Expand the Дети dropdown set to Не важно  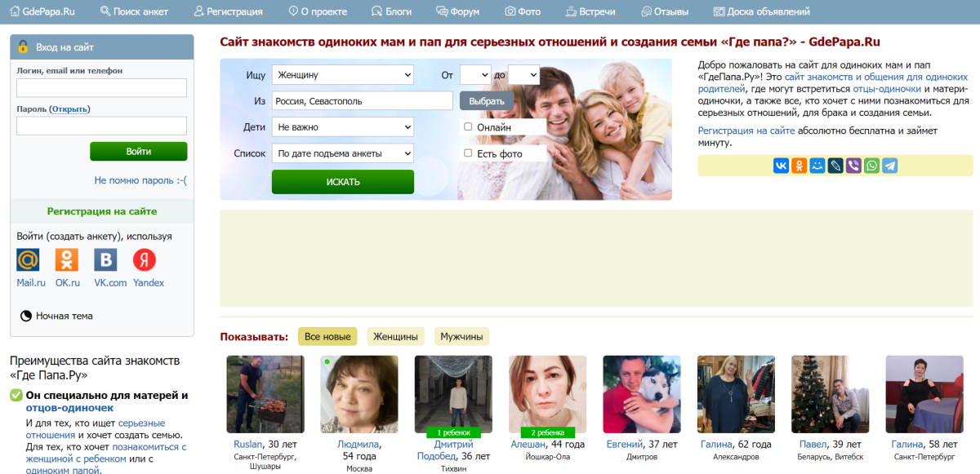click(343, 126)
